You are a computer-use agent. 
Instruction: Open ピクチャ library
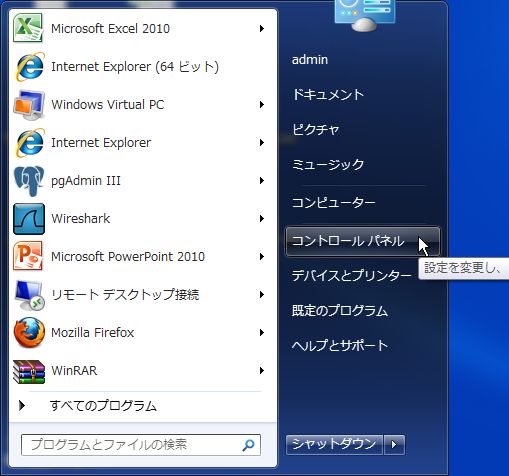coord(316,129)
